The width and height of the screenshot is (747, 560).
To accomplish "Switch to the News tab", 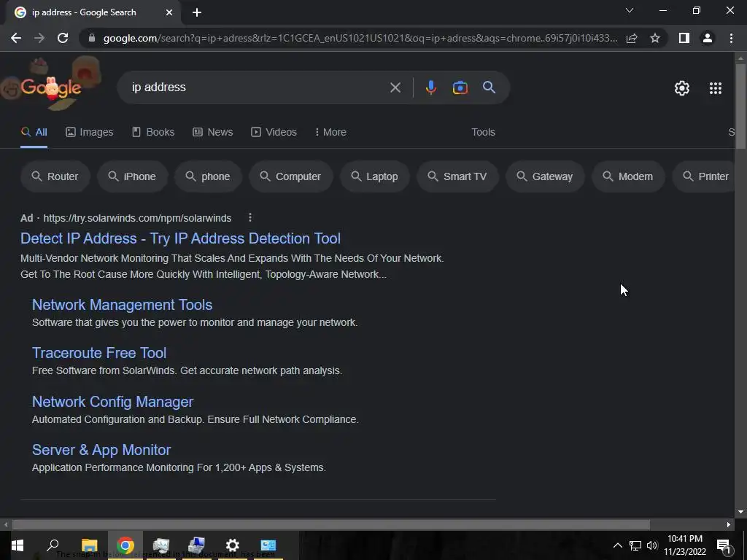I will 213,133.
